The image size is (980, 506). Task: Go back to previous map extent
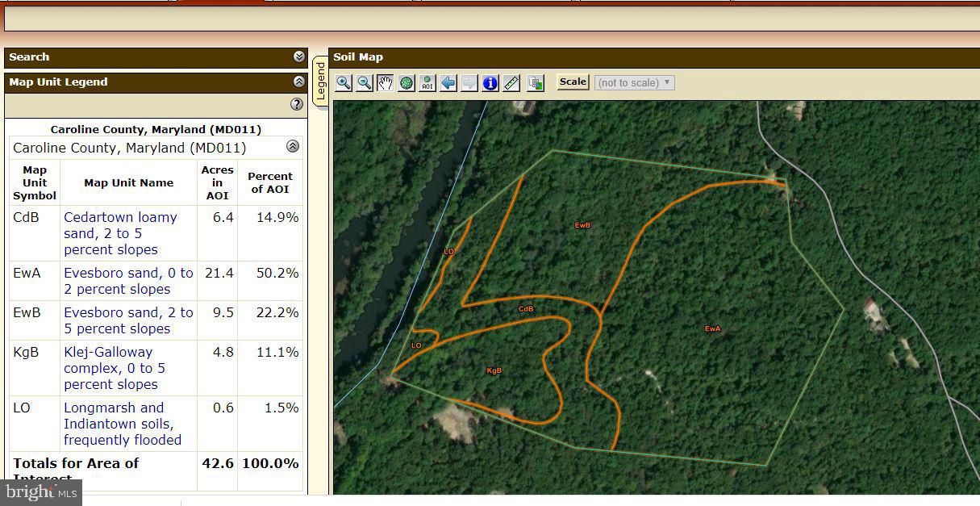448,83
